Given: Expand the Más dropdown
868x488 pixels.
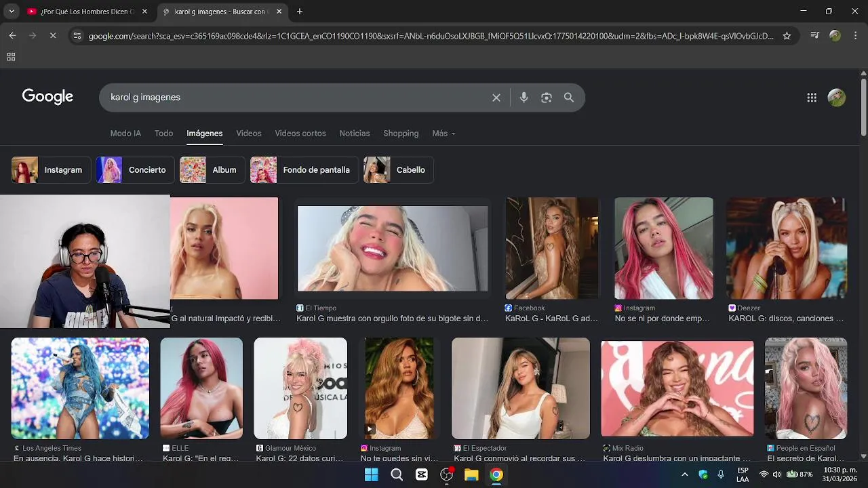Looking at the screenshot, I should point(443,134).
